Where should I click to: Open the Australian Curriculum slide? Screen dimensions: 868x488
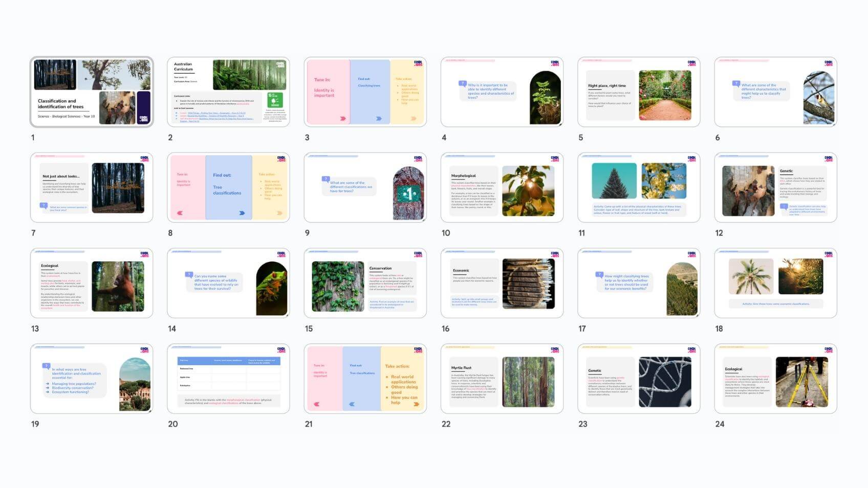(x=228, y=92)
